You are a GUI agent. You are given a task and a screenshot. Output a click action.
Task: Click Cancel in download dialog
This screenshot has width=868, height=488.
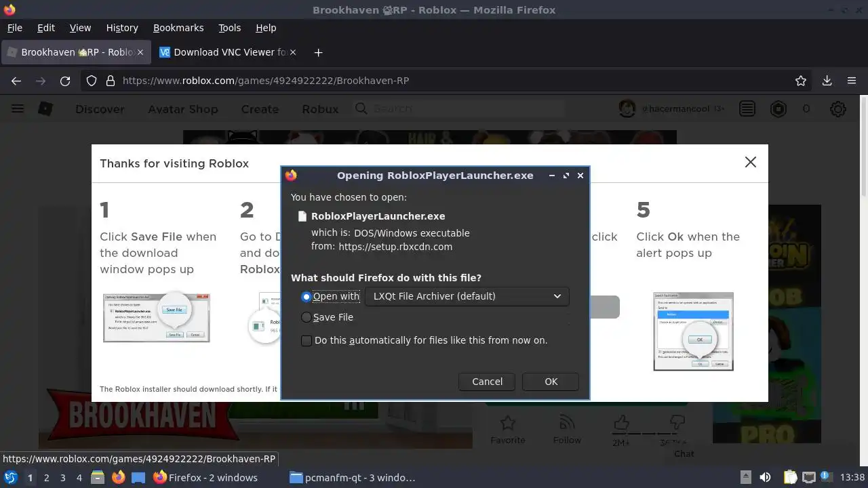[x=487, y=382]
